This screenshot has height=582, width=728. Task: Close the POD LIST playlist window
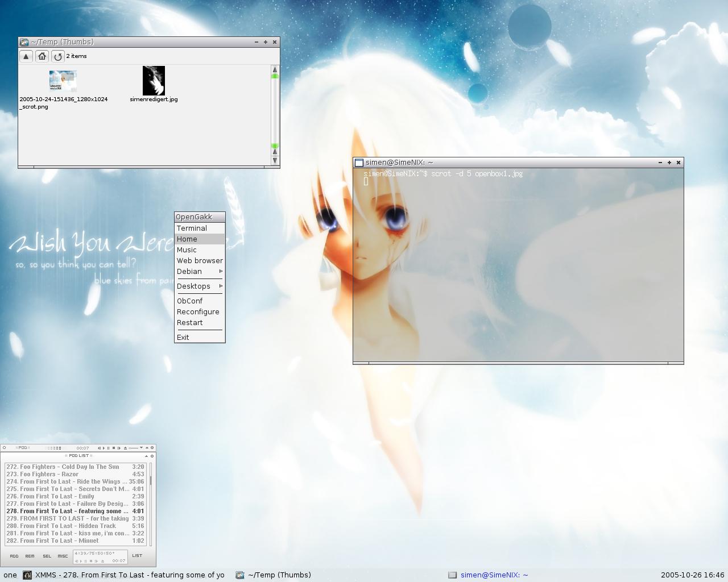tap(152, 456)
